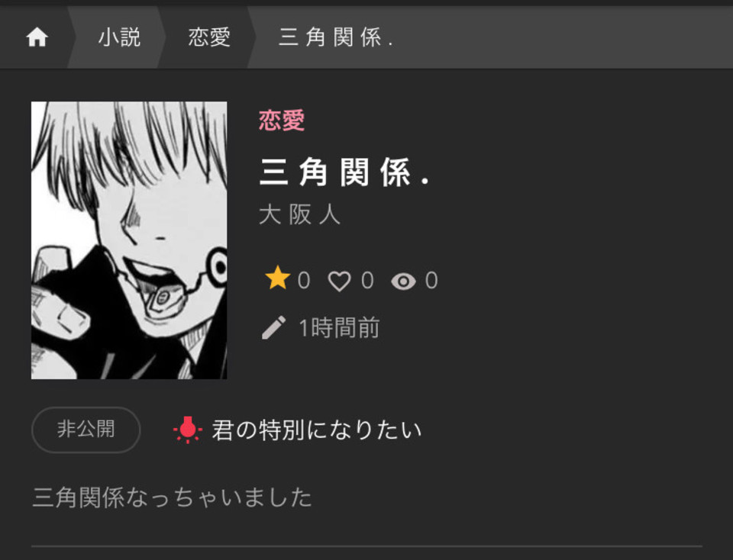The image size is (733, 560).
Task: Click the view count beside eye
Action: (x=431, y=281)
